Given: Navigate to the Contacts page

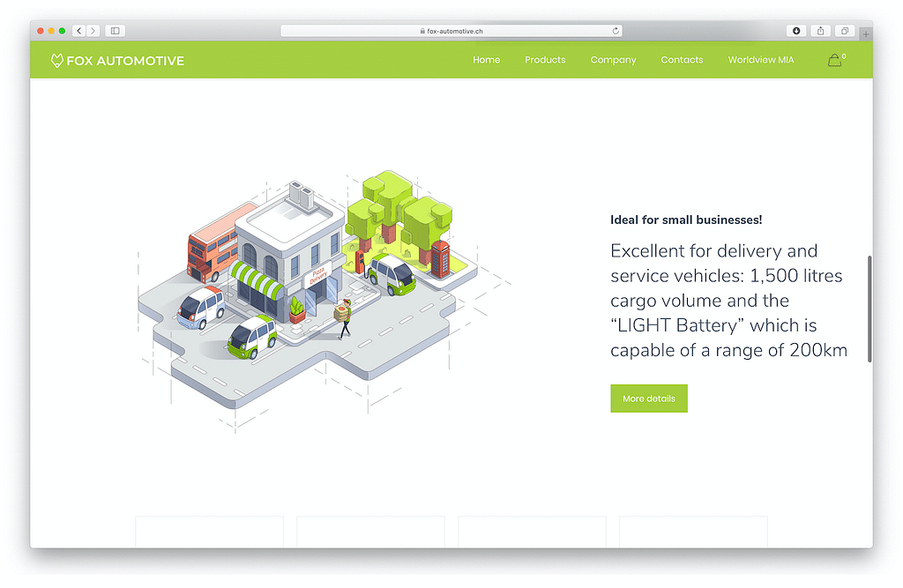Looking at the screenshot, I should (x=682, y=60).
